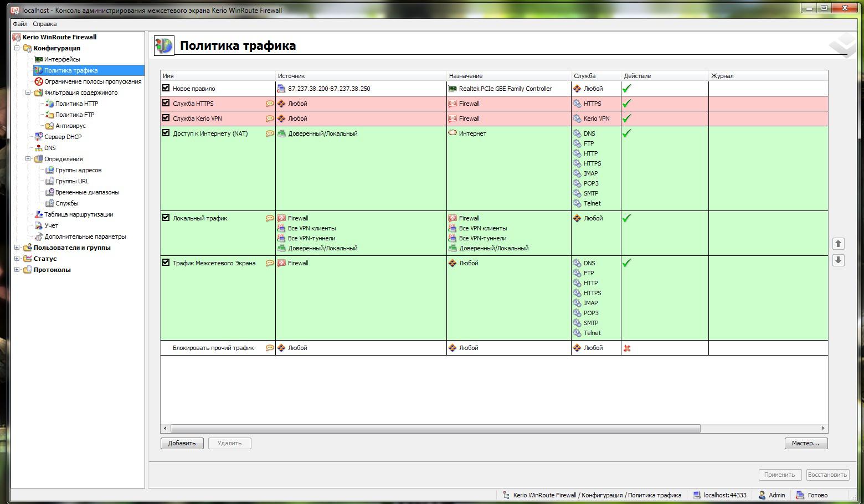Toggle the Служба HTTPS rule checkbox

[x=166, y=103]
